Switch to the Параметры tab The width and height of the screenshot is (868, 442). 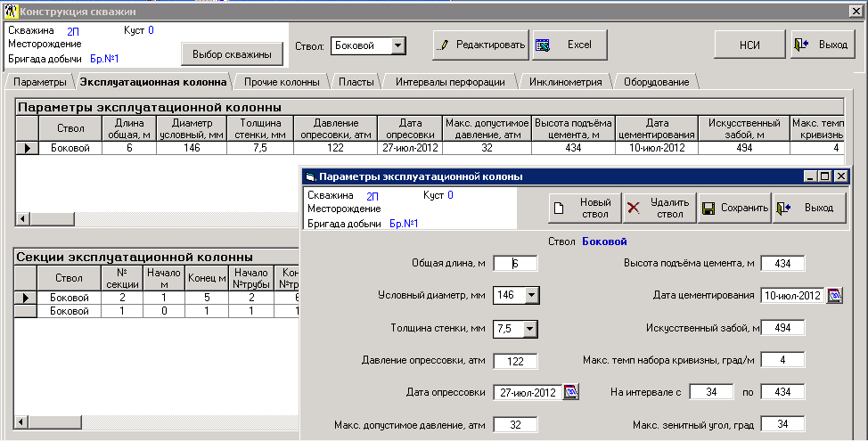pos(40,82)
